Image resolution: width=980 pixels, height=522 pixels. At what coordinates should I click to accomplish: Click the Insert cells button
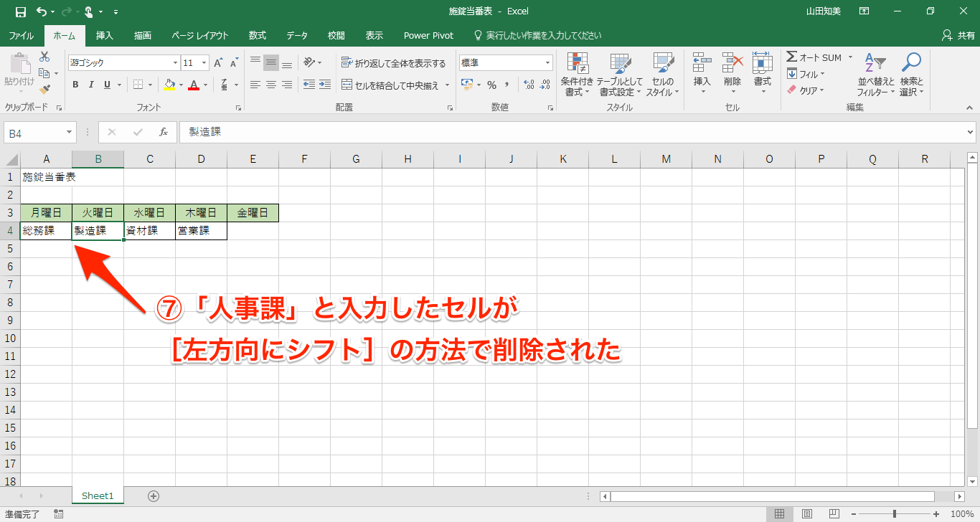click(x=702, y=75)
